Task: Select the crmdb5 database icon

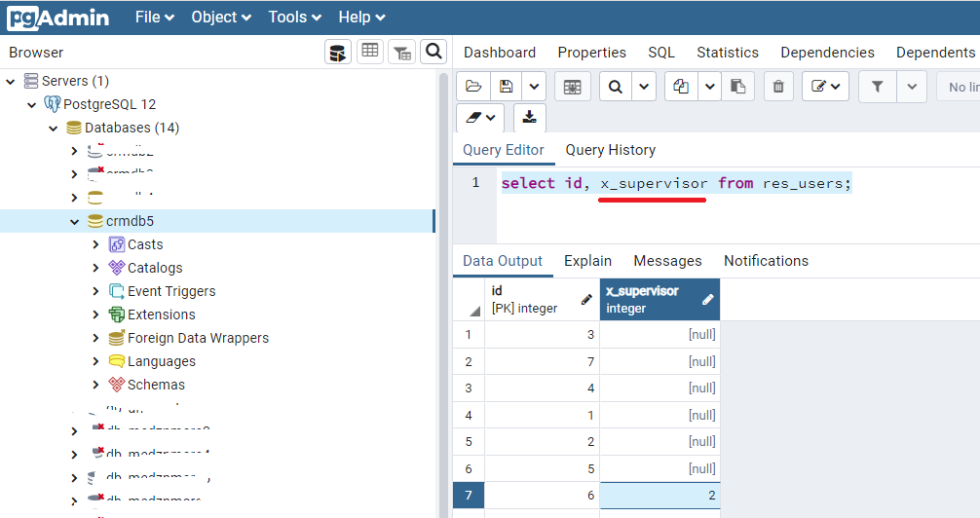Action: pyautogui.click(x=95, y=221)
